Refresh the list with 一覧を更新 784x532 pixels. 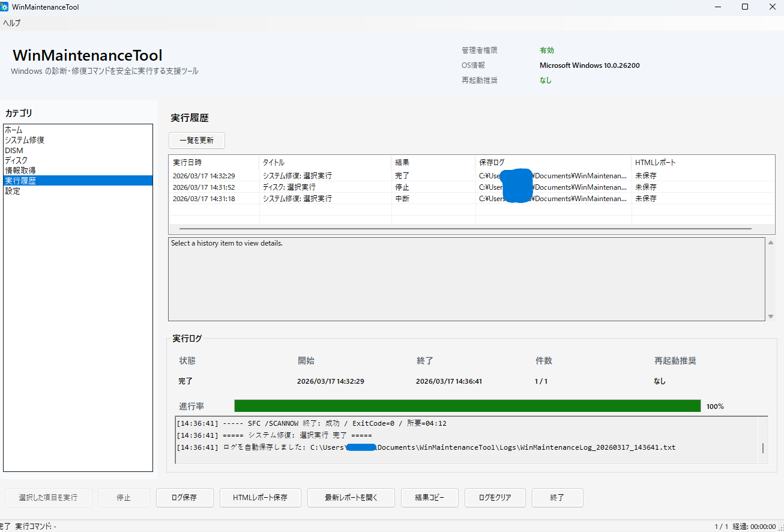pyautogui.click(x=196, y=140)
